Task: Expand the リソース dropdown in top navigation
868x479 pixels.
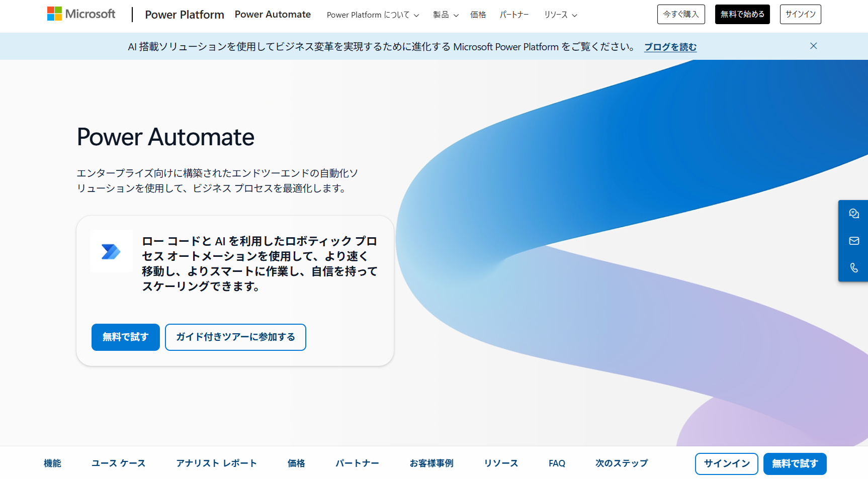Action: coord(560,15)
